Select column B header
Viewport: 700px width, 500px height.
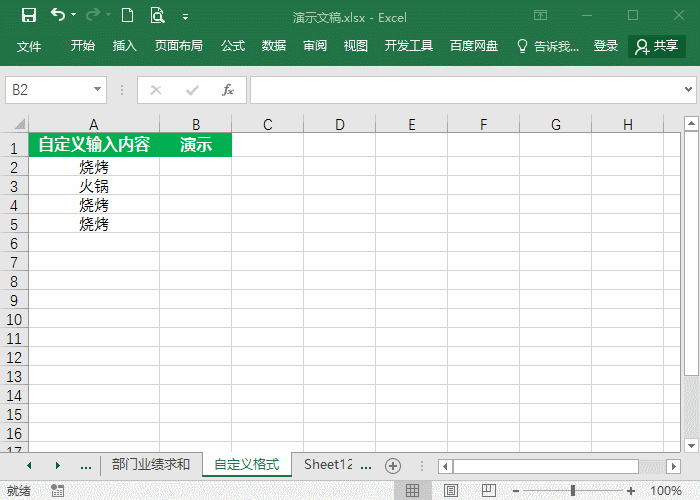point(196,124)
